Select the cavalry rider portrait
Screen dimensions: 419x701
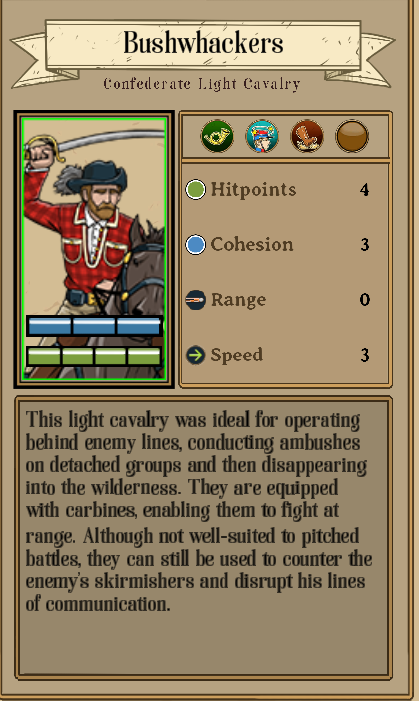click(x=94, y=249)
